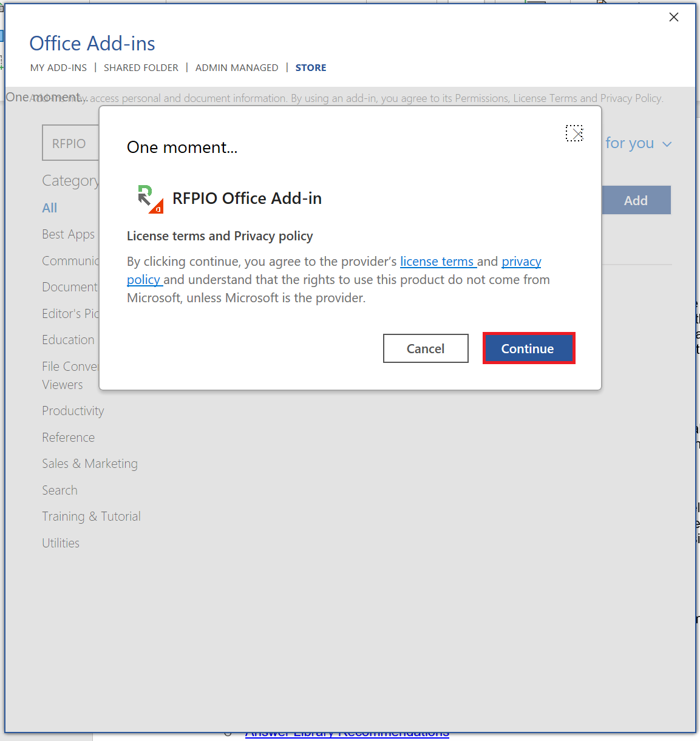Choose the Best Apps category
Image resolution: width=700 pixels, height=741 pixels.
69,234
